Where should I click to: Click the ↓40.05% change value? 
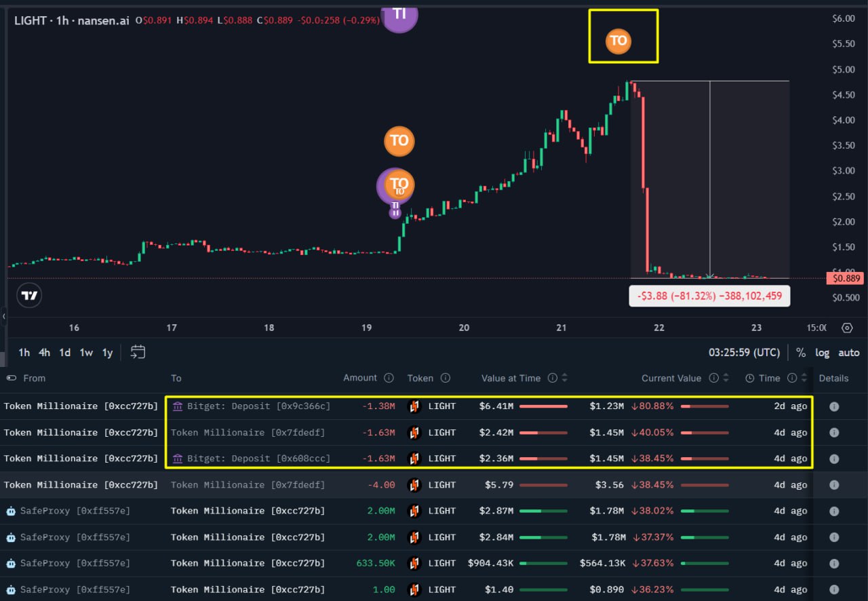[x=652, y=432]
